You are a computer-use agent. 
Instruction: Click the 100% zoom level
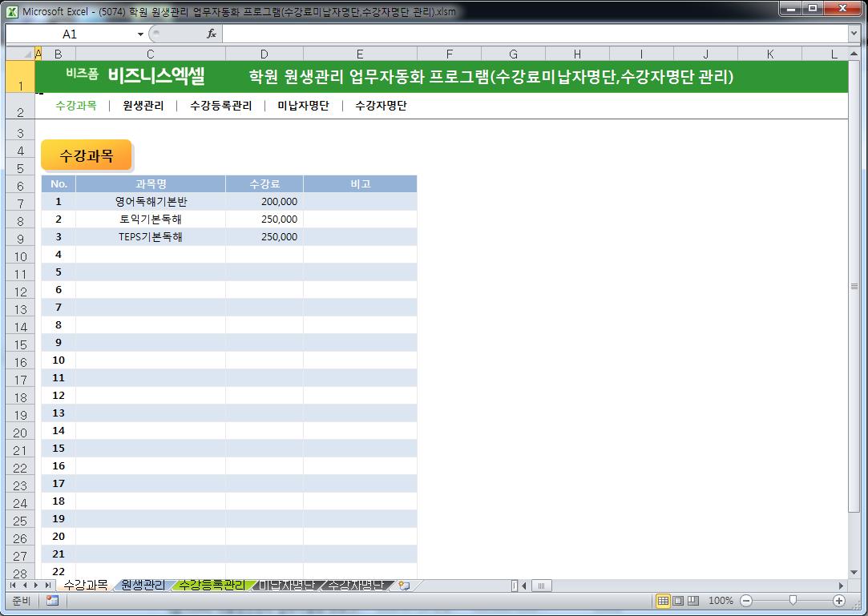(x=721, y=601)
